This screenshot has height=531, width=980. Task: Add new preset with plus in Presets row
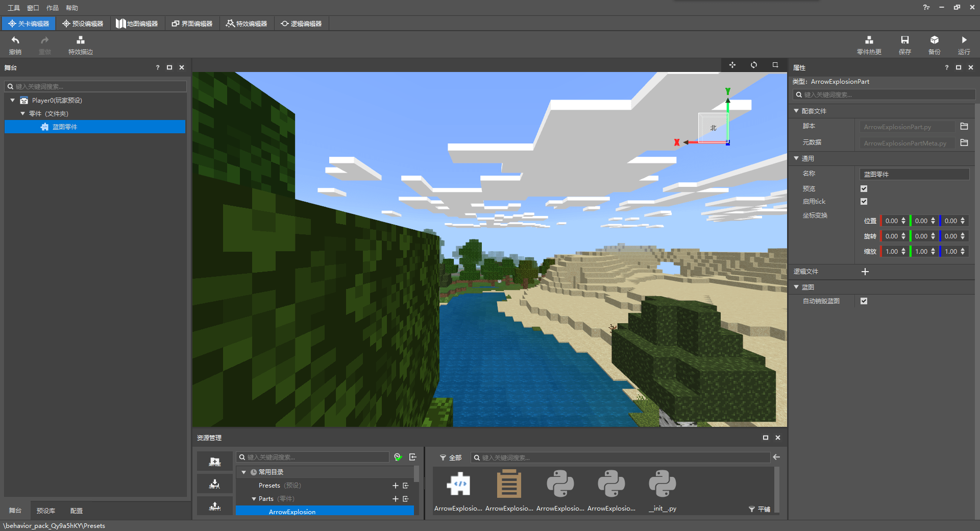[x=395, y=486]
